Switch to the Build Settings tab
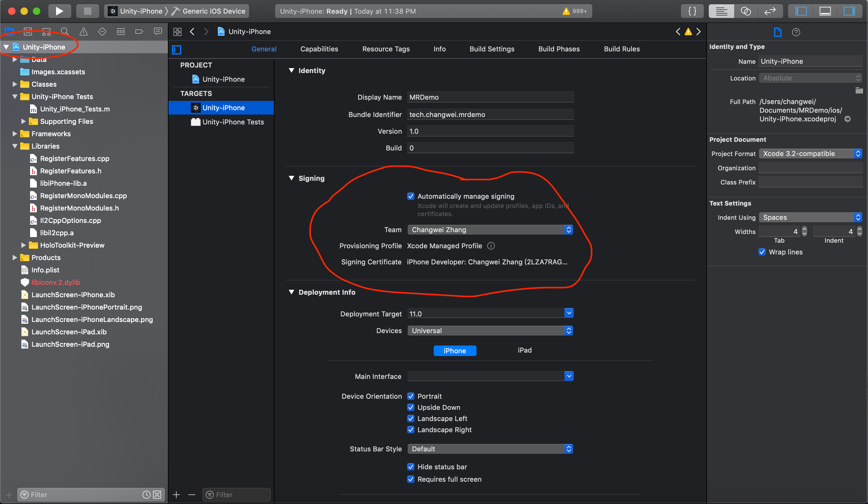The height and width of the screenshot is (504, 868). 492,49
